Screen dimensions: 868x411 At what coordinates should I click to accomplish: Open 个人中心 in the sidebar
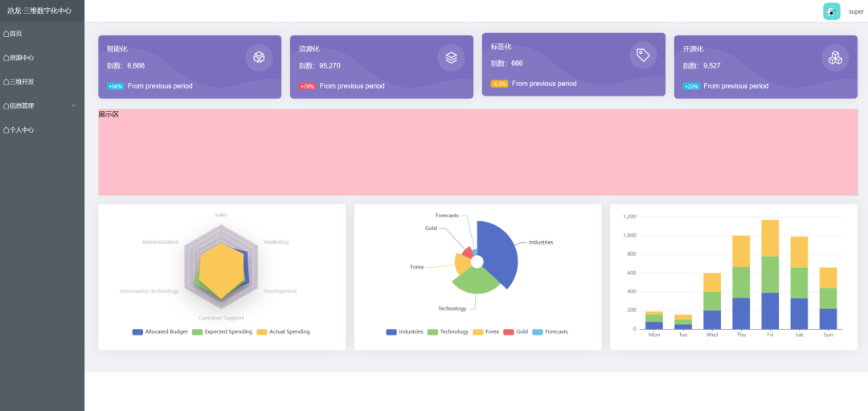tap(42, 130)
